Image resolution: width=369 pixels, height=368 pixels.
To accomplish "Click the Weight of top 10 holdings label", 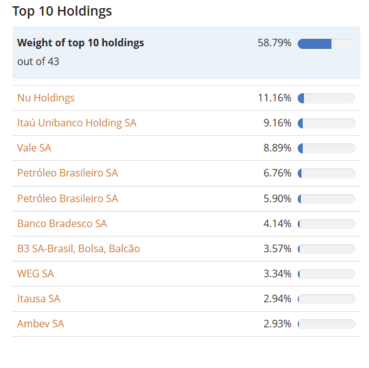I will [80, 43].
